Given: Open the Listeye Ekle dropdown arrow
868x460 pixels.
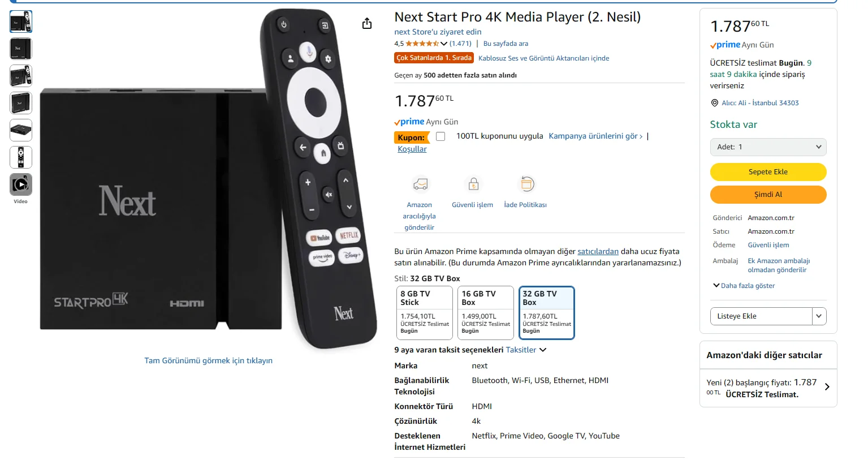Looking at the screenshot, I should [x=819, y=316].
